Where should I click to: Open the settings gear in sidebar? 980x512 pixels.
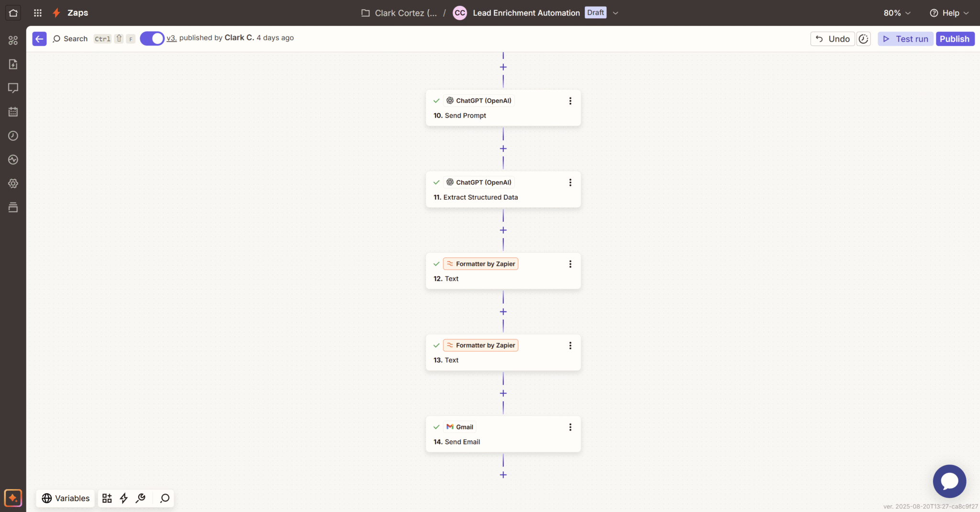[13, 183]
